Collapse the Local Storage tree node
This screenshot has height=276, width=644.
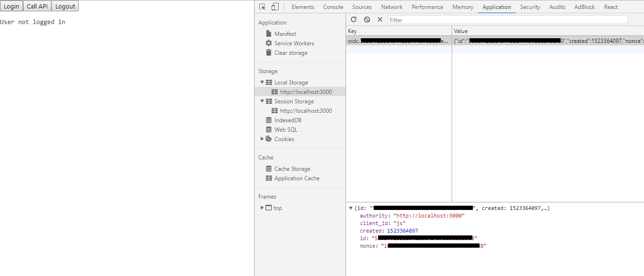pyautogui.click(x=262, y=82)
